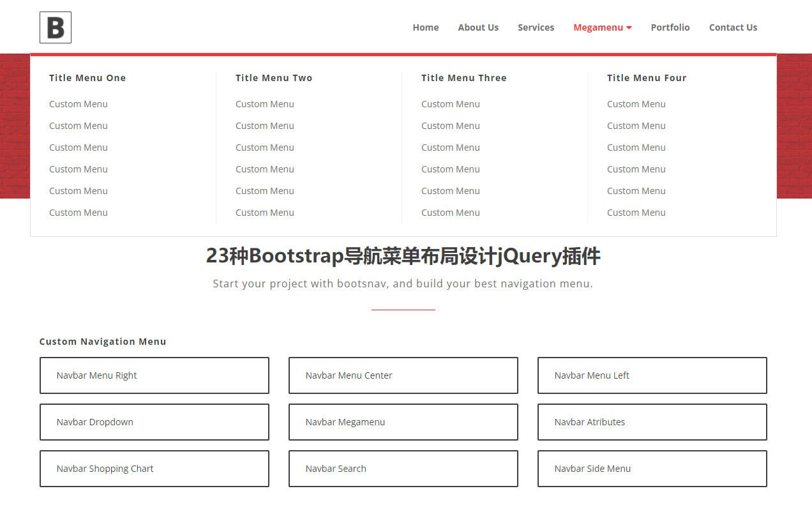The image size is (812, 514).
Task: Navigate to Contact Us
Action: click(x=733, y=27)
